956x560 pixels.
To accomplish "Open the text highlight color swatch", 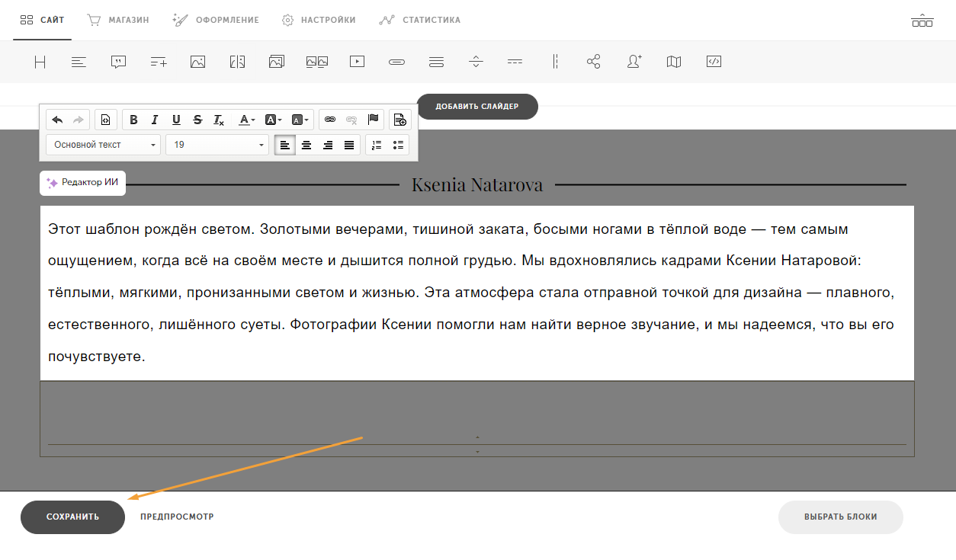I will pos(272,120).
